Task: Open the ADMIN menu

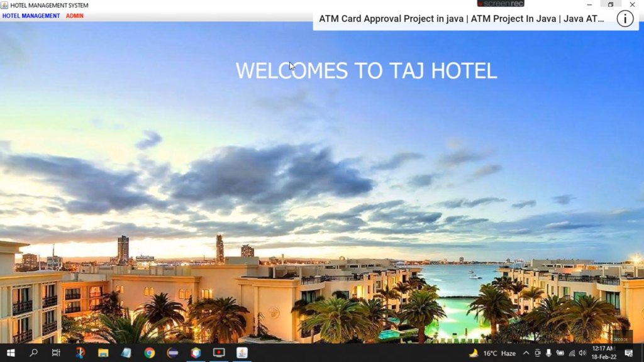Action: 75,16
